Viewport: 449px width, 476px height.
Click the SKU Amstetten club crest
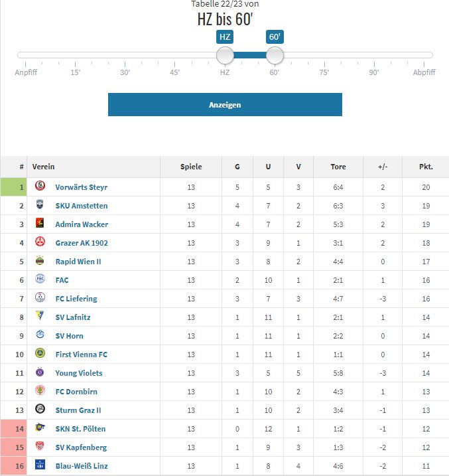(40, 204)
